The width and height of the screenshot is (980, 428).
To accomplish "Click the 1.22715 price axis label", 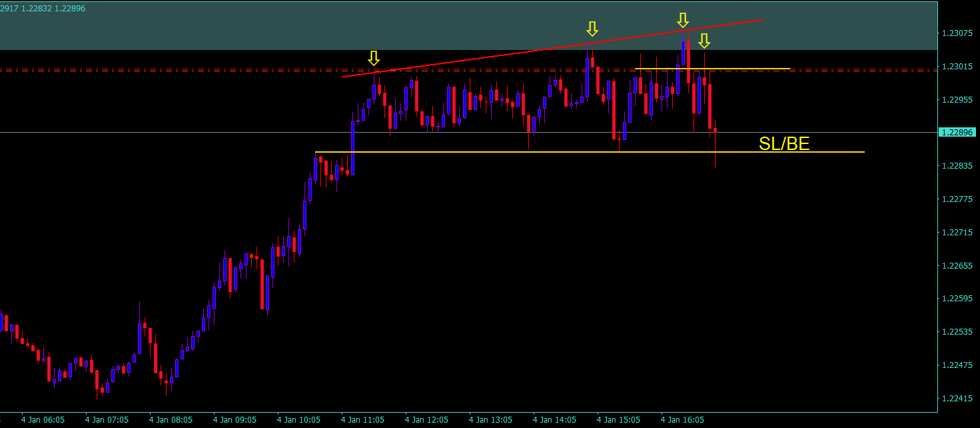I will (958, 233).
